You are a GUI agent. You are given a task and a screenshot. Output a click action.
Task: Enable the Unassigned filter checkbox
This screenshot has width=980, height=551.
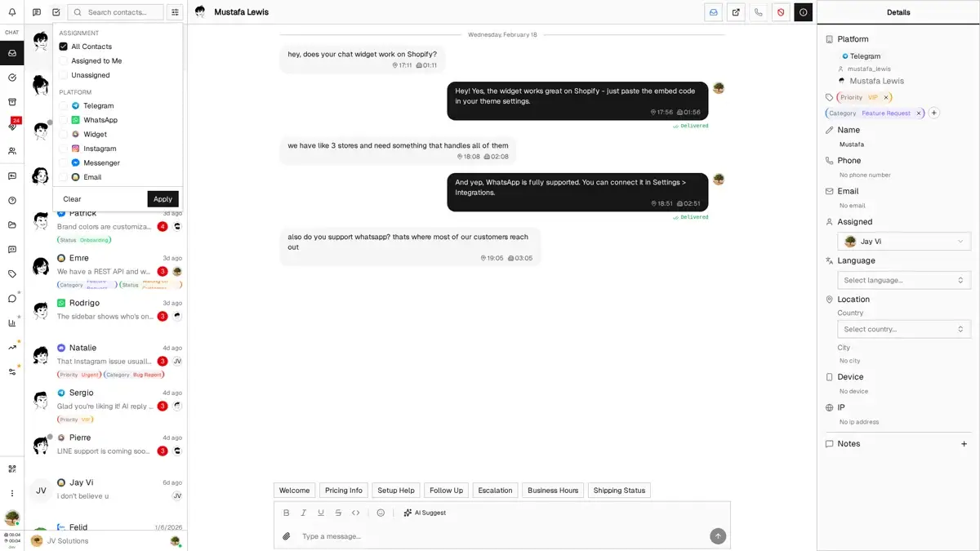pos(64,75)
